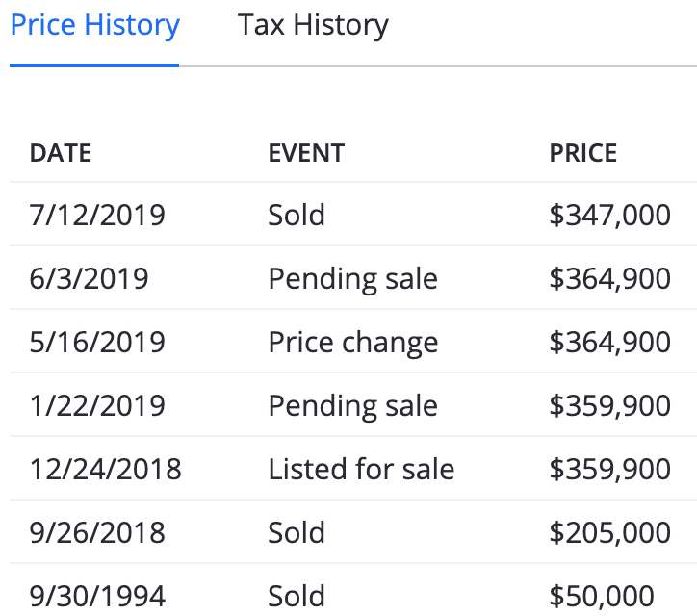Click the DATE column header
The height and width of the screenshot is (616, 697).
click(61, 153)
